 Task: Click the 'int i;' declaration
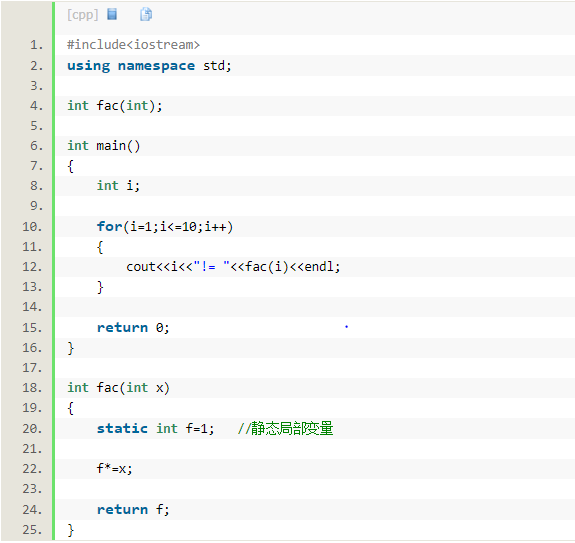pos(118,186)
